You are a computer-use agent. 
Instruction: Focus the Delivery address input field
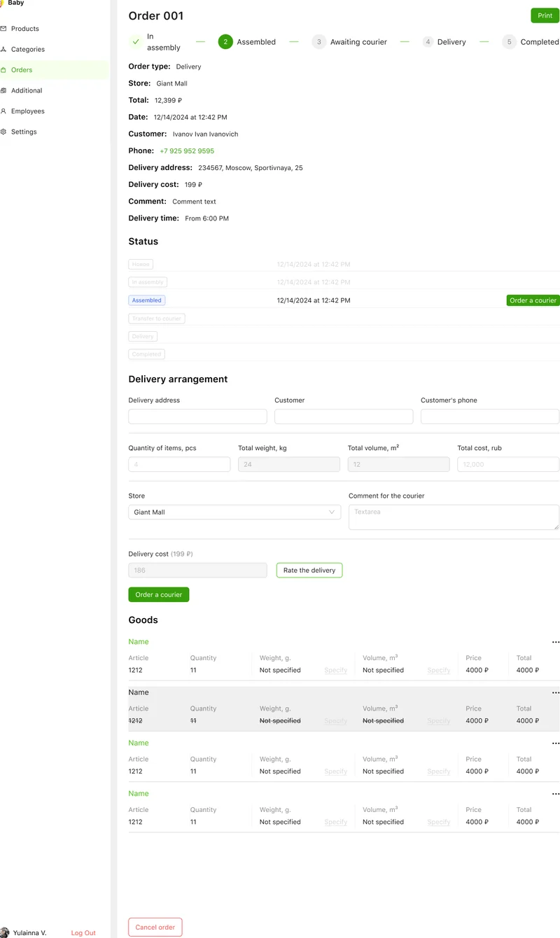(198, 416)
